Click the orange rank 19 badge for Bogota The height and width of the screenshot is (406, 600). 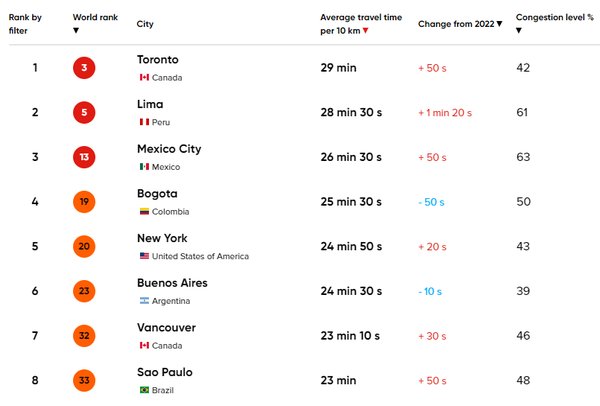[84, 202]
